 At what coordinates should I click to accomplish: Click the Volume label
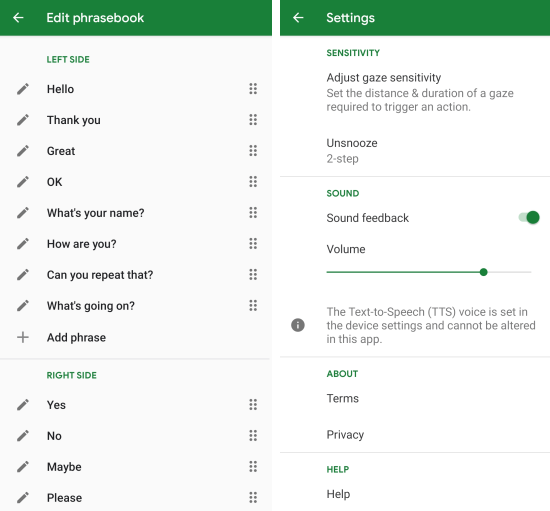point(346,249)
